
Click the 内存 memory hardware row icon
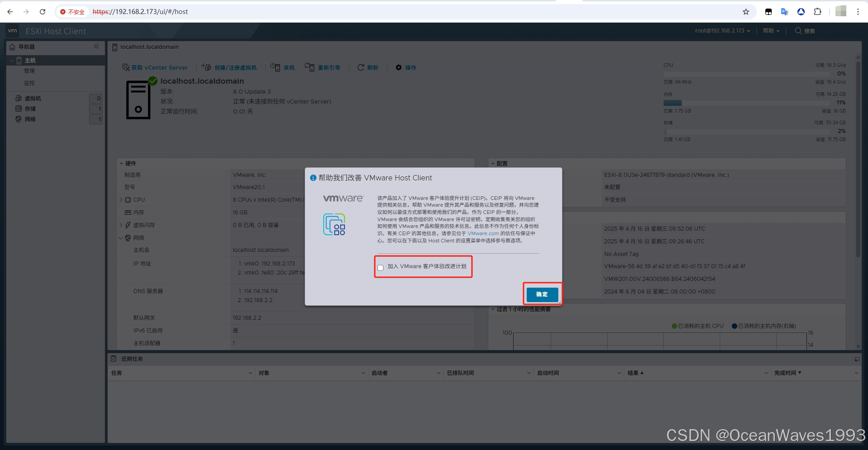(128, 213)
